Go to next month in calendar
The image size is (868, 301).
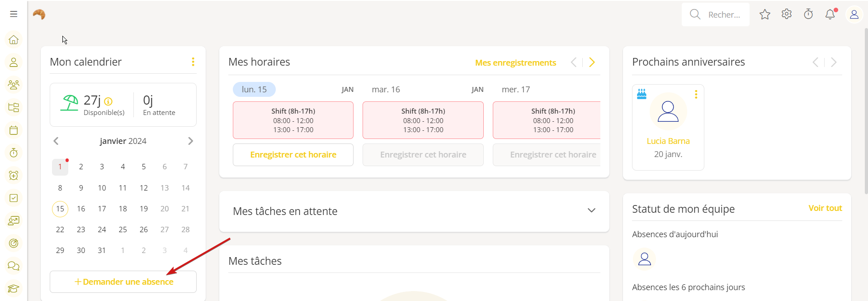190,141
